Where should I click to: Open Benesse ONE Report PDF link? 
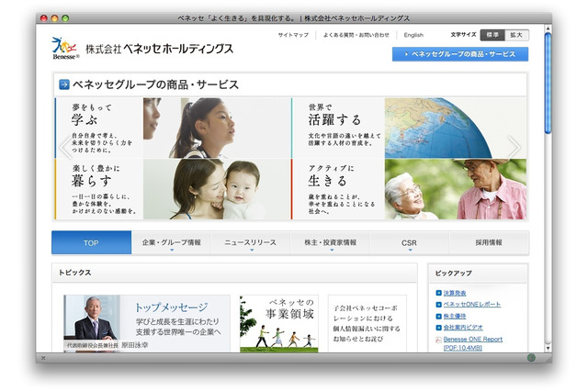(472, 343)
